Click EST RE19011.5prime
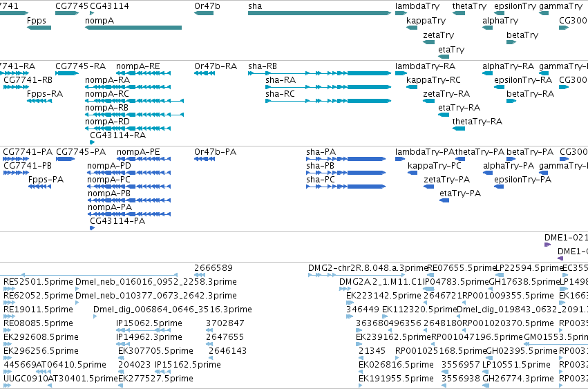The width and height of the screenshot is (588, 389). (38, 310)
